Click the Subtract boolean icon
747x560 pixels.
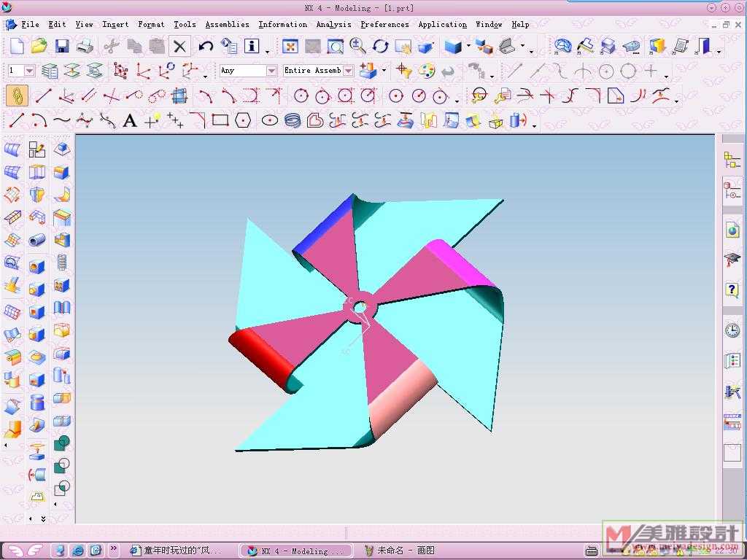(x=62, y=466)
